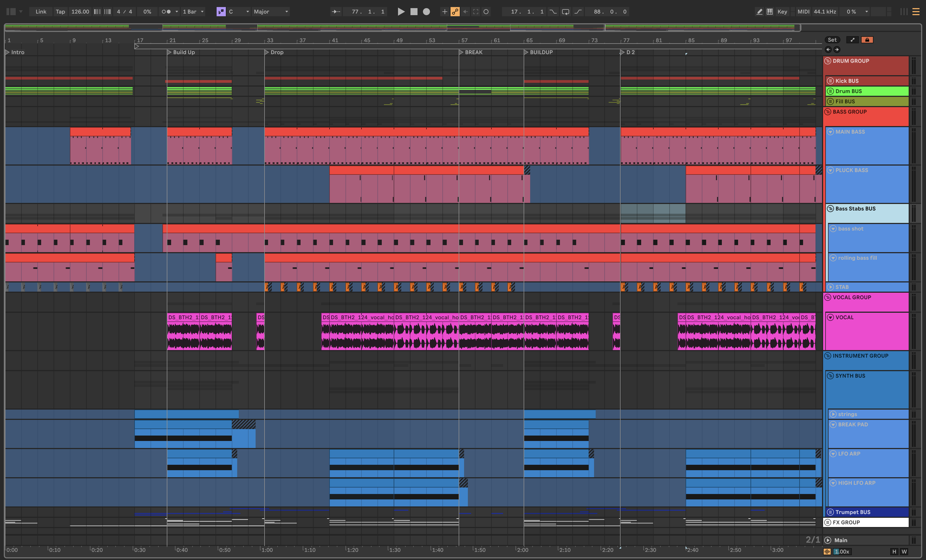Screen dimensions: 926x560
Task: Click the Follow playback arrow icon
Action: click(x=335, y=12)
